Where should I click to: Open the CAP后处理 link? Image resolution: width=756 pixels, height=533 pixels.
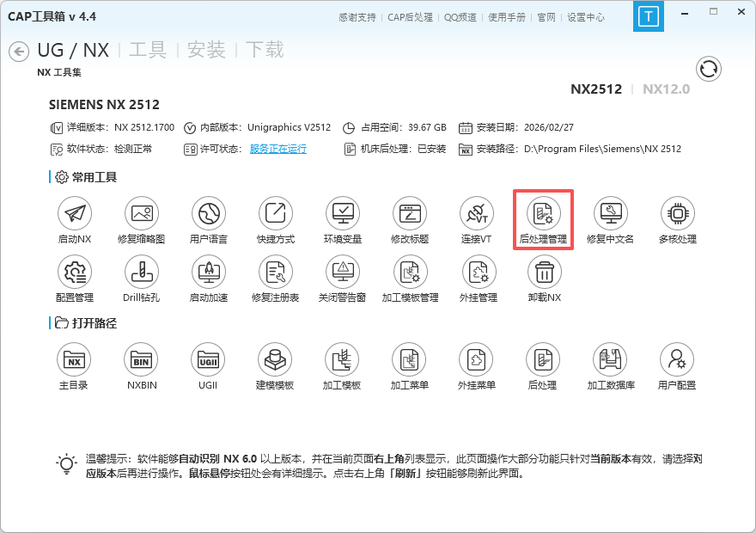coord(411,17)
